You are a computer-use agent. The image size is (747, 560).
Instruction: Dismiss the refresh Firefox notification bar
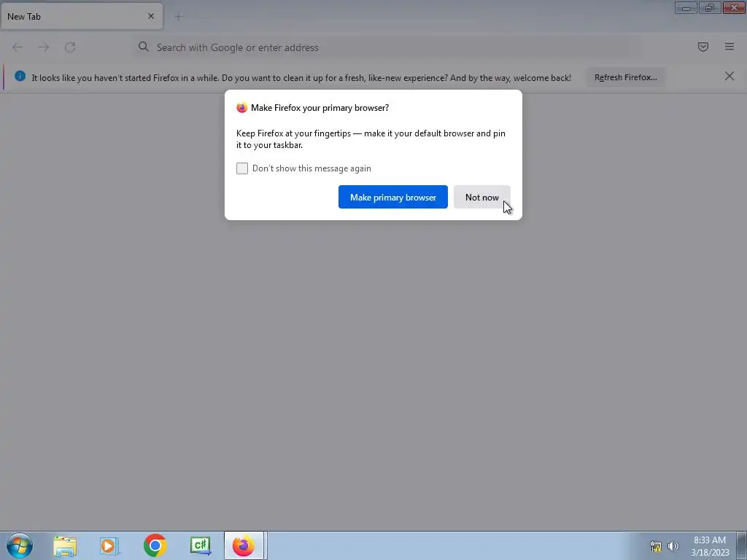(x=729, y=76)
